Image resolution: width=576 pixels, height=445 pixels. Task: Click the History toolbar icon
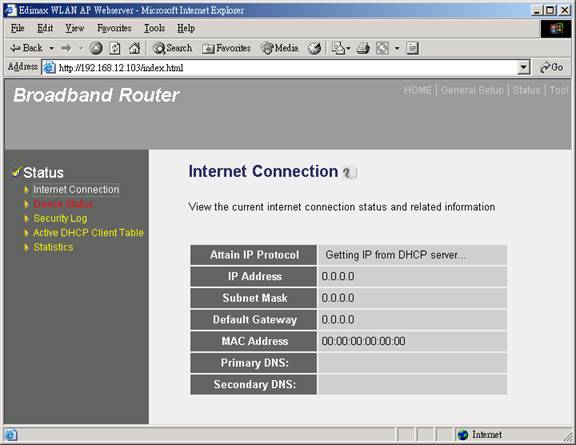point(314,48)
